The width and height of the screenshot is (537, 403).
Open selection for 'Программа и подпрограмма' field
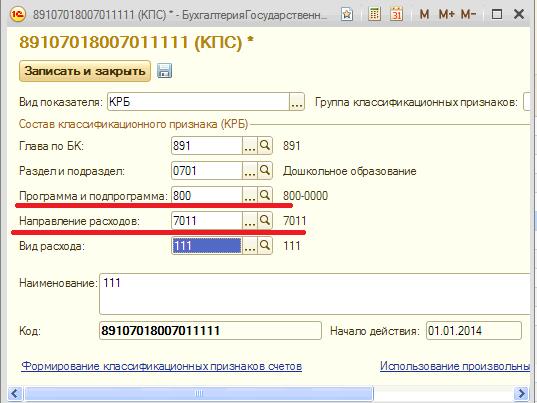coord(250,196)
